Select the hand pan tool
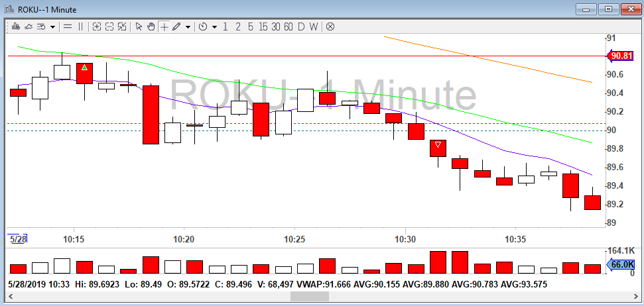Image resolution: width=644 pixels, height=306 pixels. click(151, 27)
